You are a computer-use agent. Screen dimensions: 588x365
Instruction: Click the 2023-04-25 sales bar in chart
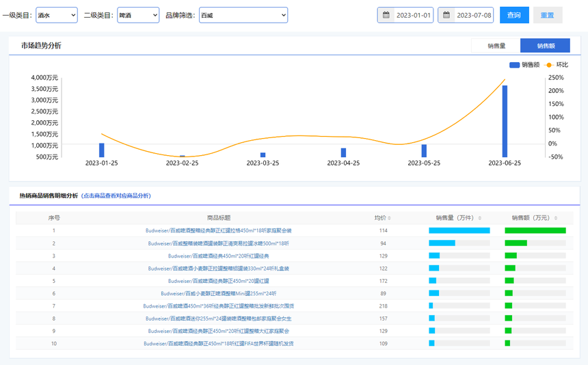click(x=343, y=152)
